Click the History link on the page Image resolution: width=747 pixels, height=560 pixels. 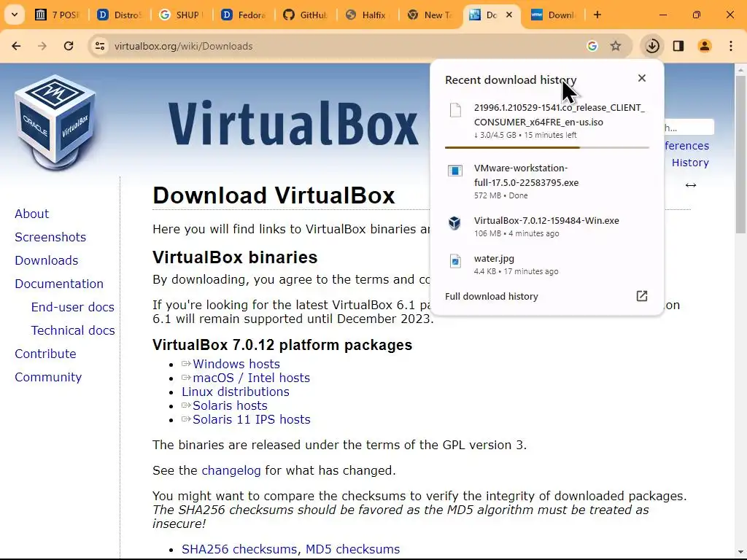coord(690,163)
